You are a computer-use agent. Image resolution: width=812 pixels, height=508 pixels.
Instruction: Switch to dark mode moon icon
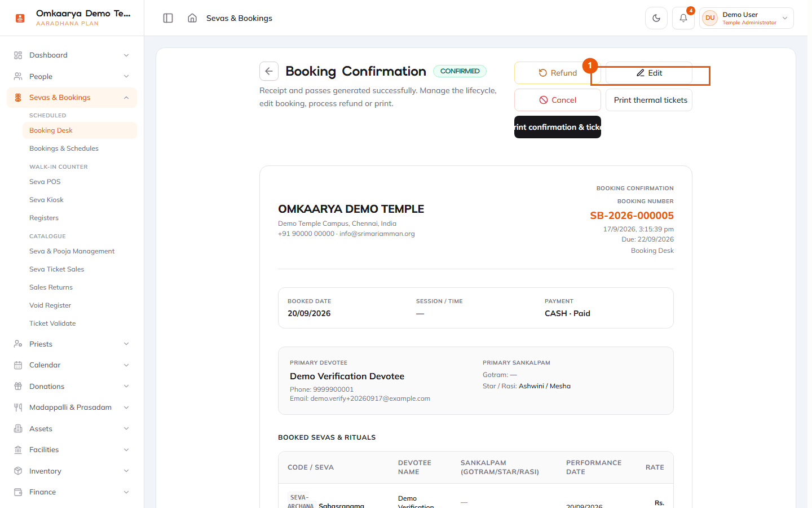(656, 18)
